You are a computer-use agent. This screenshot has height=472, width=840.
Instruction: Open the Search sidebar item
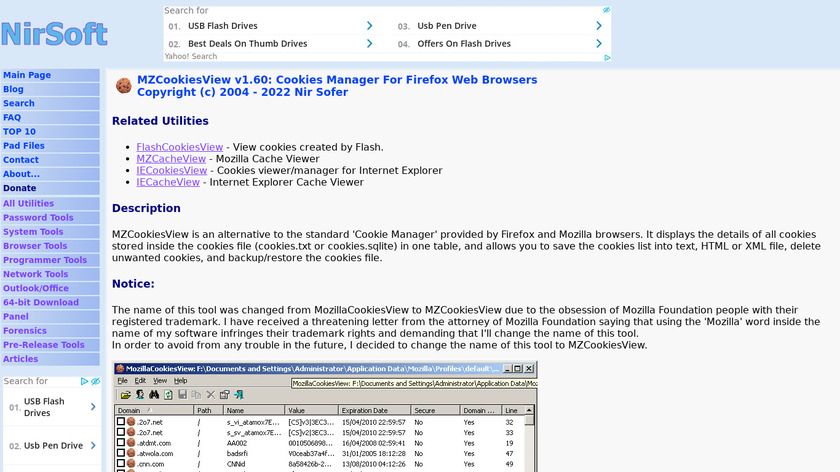point(50,103)
